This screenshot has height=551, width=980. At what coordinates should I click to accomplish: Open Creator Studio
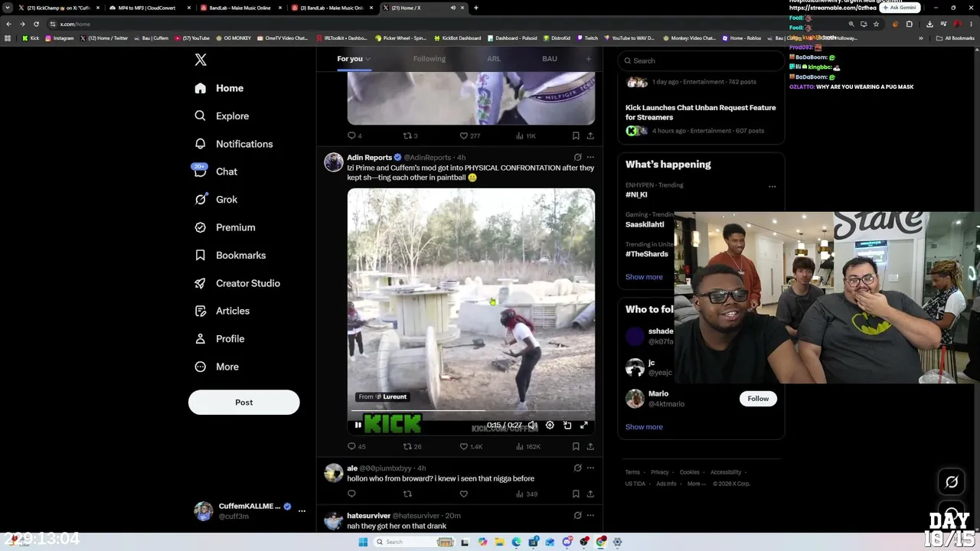pos(237,283)
